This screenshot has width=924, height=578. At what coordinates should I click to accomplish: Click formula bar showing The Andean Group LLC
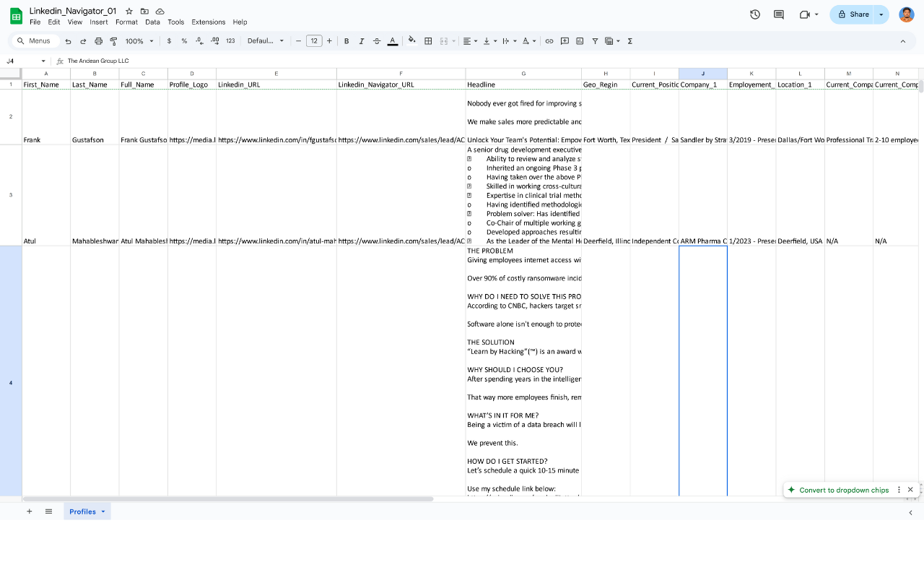491,61
